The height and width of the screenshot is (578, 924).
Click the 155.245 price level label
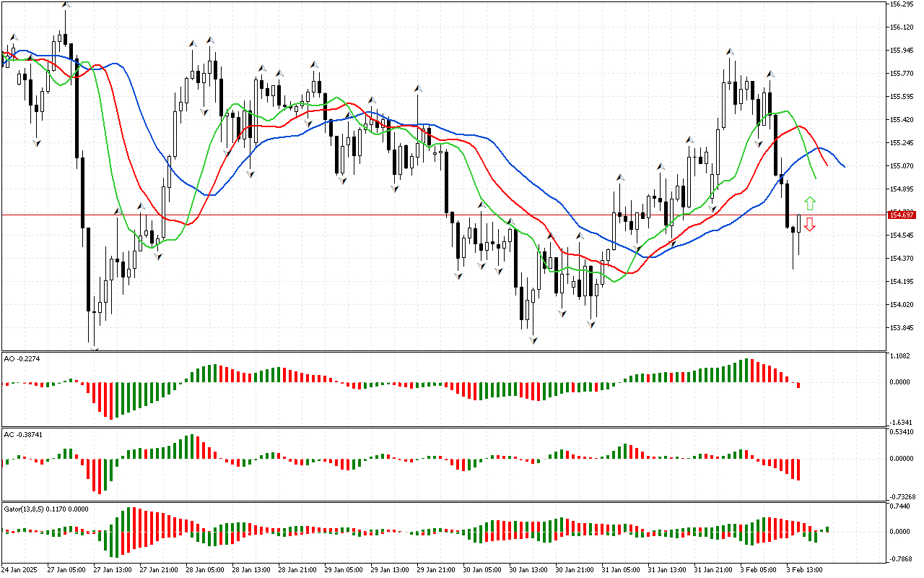(x=901, y=143)
